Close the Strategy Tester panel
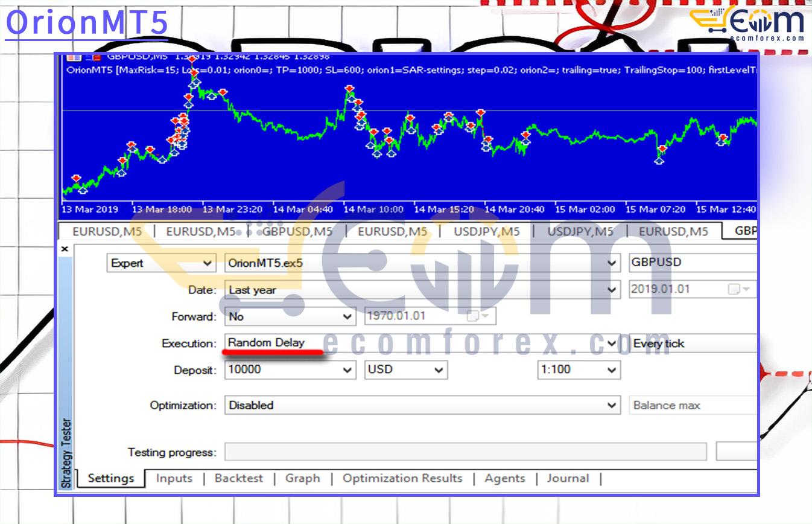The height and width of the screenshot is (524, 812). (x=65, y=249)
